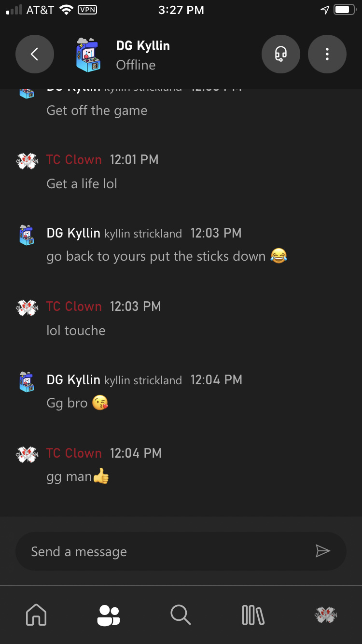Tap the DG Kyllin name in header
362x644 pixels.
tap(143, 46)
